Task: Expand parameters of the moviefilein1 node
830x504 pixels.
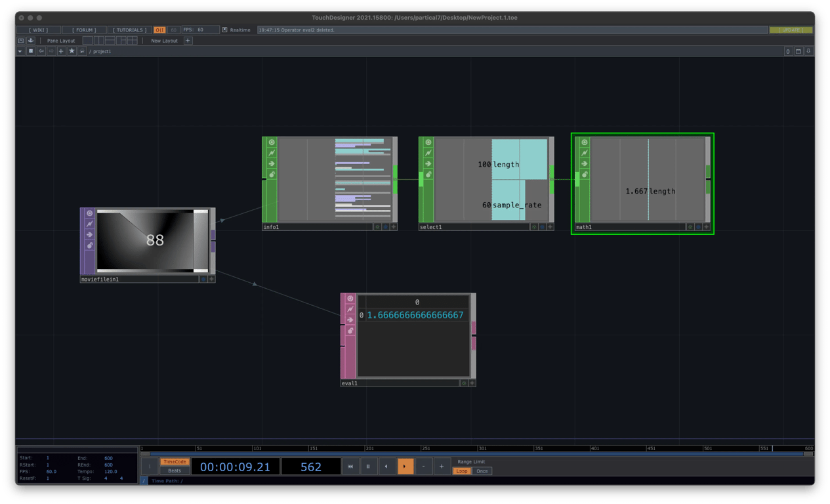Action: [x=211, y=278]
